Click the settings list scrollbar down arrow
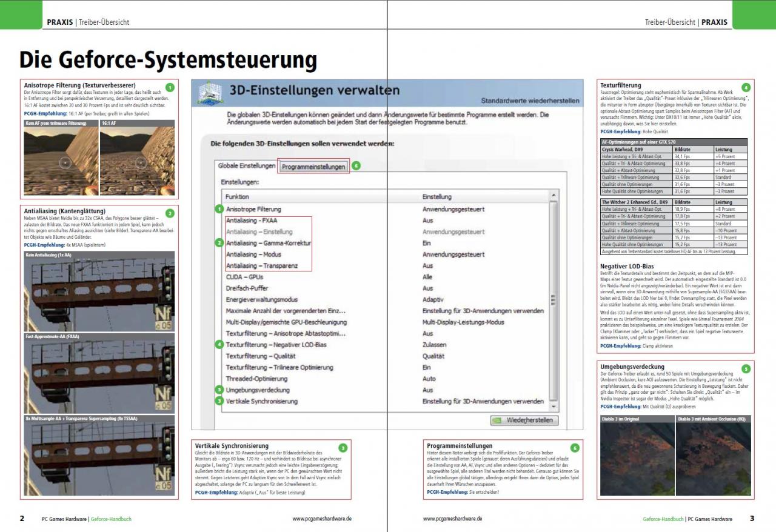This screenshot has width=776, height=532. (552, 407)
